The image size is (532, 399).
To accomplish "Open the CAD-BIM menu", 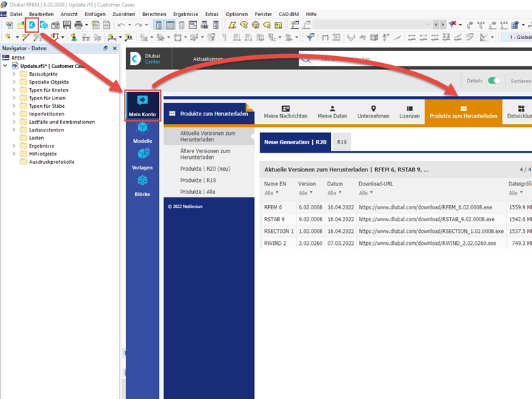I will pos(288,14).
